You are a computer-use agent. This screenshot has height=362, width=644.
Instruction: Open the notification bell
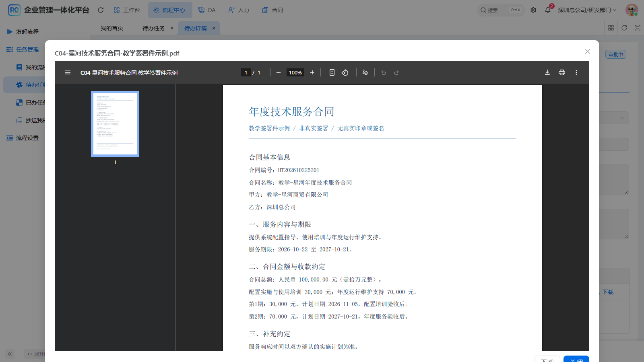(x=548, y=10)
